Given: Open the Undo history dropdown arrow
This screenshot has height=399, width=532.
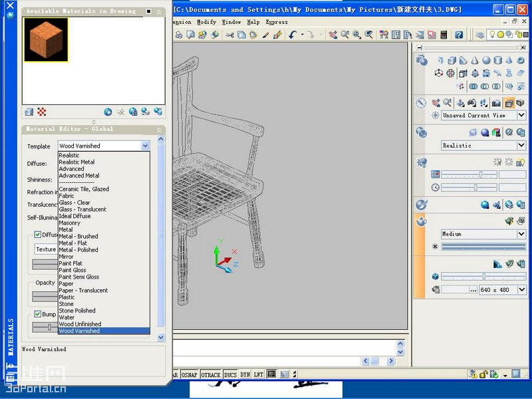Looking at the screenshot, I should click(x=302, y=35).
